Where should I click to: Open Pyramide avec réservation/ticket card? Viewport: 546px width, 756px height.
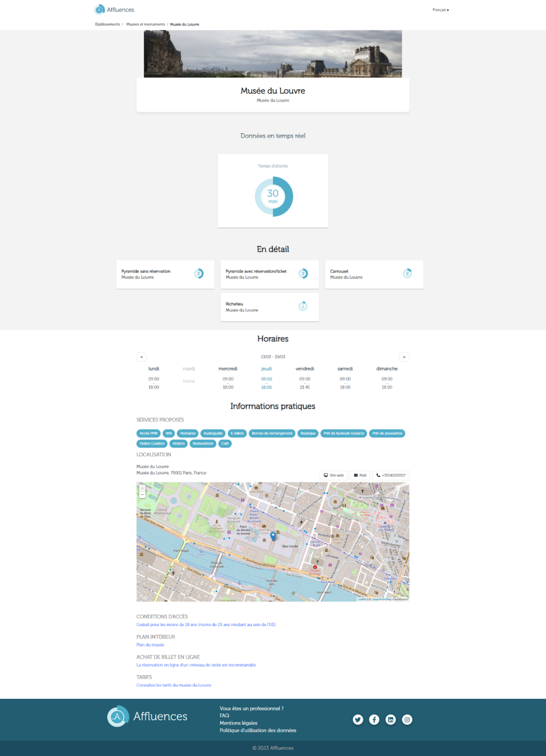point(270,274)
